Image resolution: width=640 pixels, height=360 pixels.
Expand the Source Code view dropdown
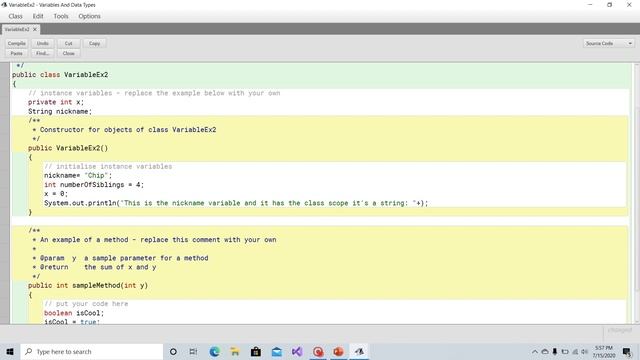(x=609, y=43)
